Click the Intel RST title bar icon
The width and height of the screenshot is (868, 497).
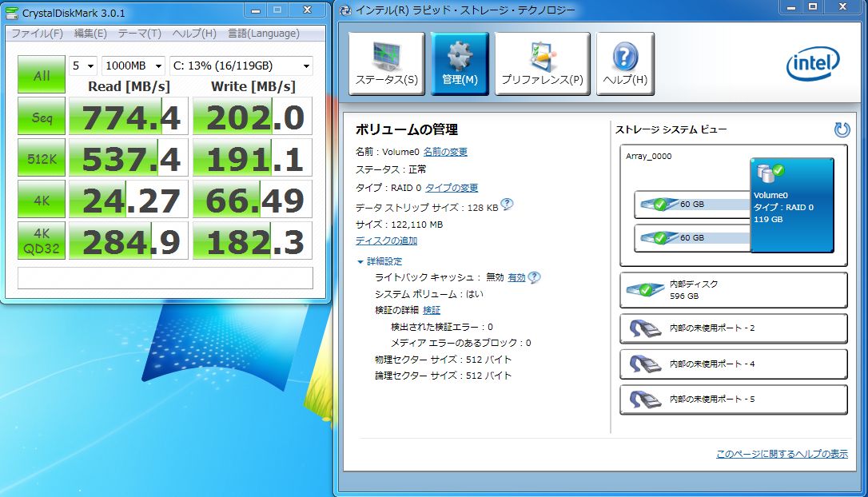click(x=344, y=10)
